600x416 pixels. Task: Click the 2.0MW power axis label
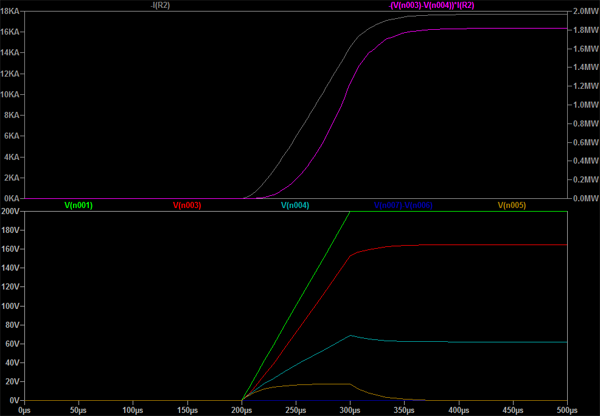tap(586, 11)
